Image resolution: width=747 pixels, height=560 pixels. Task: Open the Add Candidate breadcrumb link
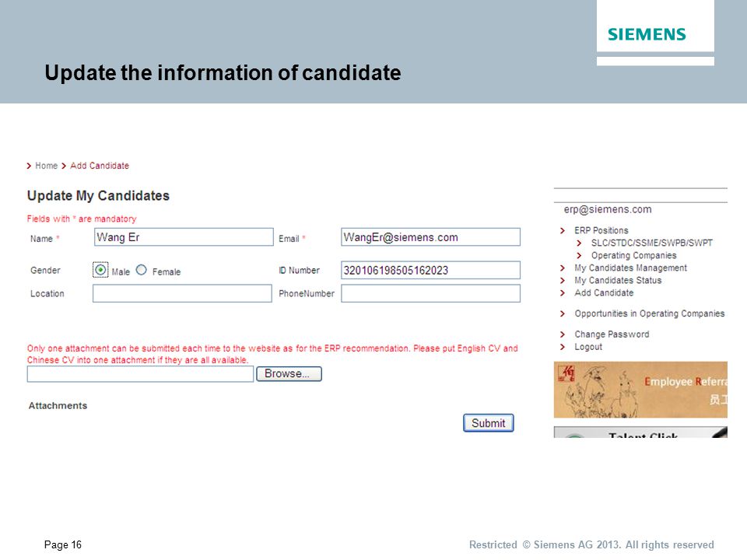(x=100, y=166)
